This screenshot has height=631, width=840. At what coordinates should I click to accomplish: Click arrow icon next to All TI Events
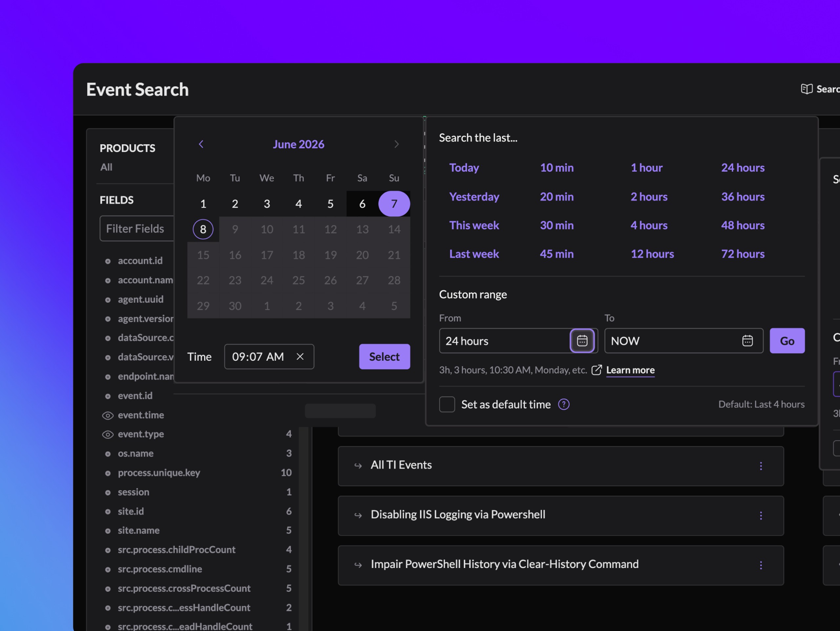(358, 466)
